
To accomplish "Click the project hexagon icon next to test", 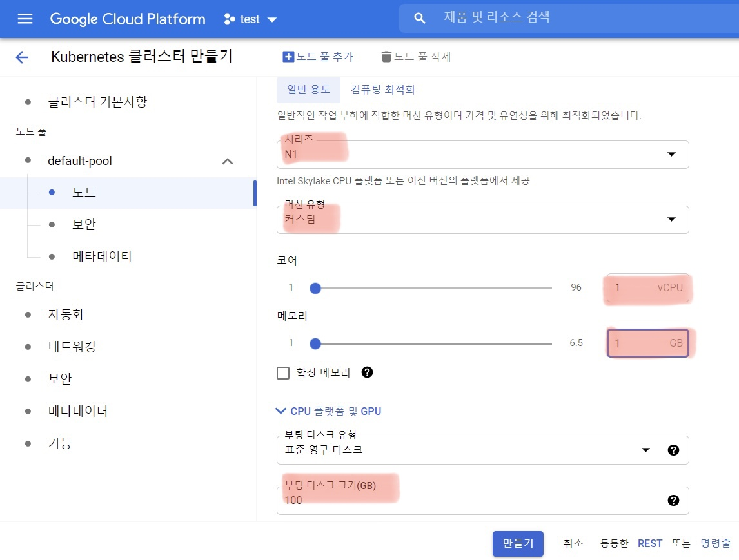I will pos(230,19).
